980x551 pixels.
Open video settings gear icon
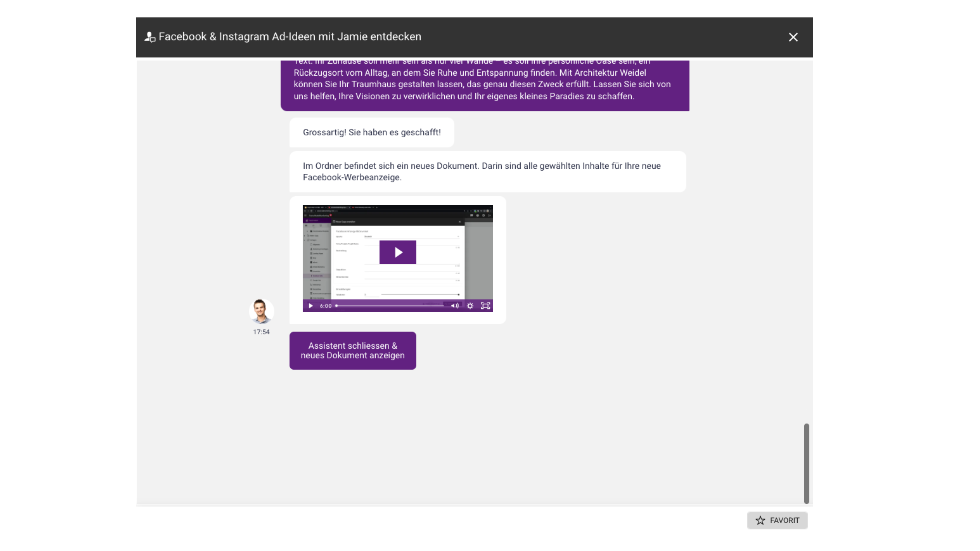tap(470, 306)
